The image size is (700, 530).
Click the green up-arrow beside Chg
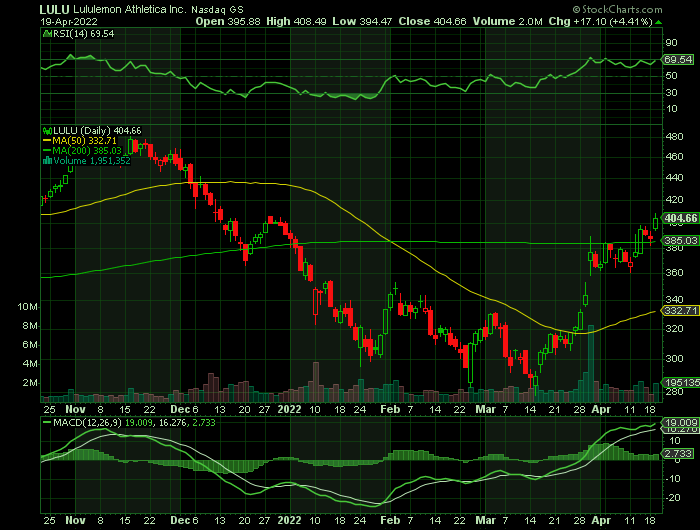pyautogui.click(x=658, y=22)
